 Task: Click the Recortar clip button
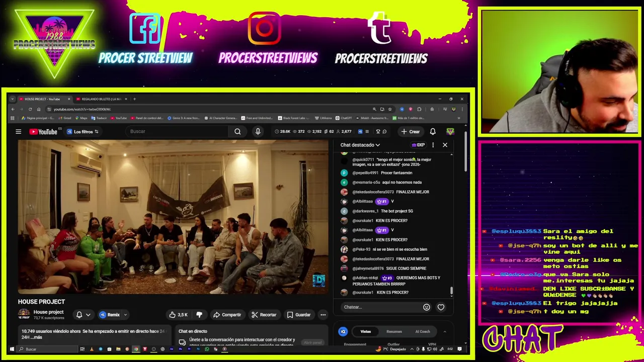[264, 315]
